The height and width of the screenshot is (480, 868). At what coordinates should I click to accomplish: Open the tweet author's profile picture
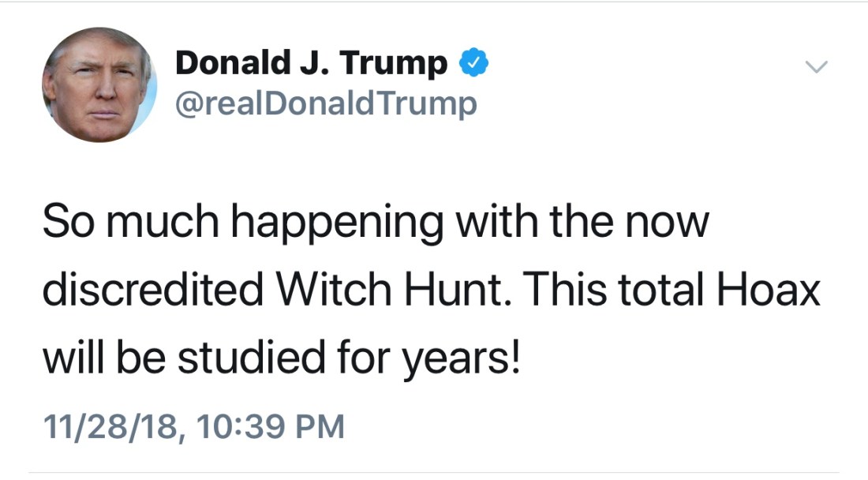[99, 85]
